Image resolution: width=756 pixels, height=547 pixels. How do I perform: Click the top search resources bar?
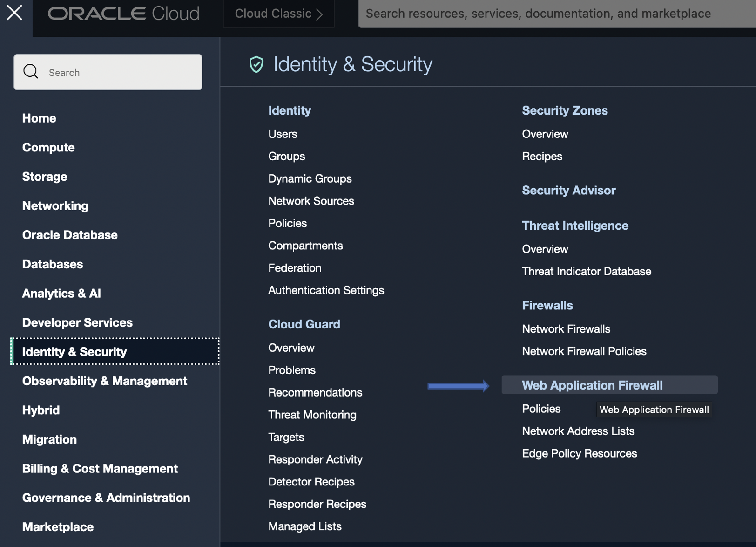(x=540, y=14)
